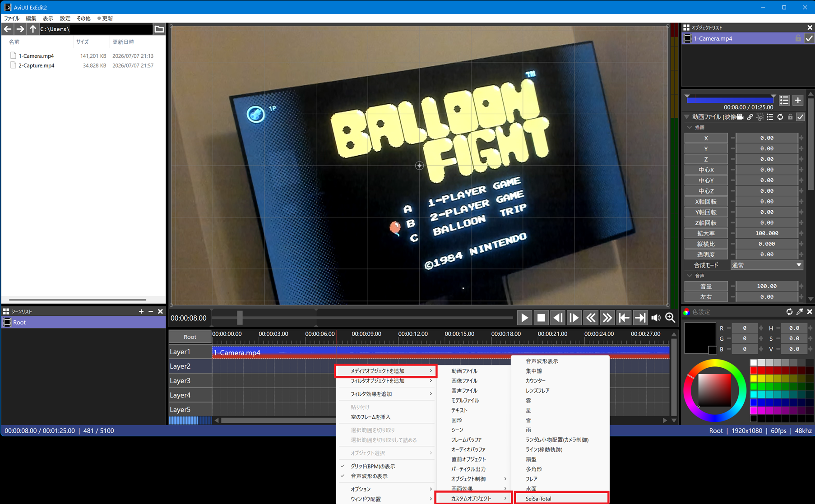Click the 更新 update item
The width and height of the screenshot is (815, 504).
105,18
